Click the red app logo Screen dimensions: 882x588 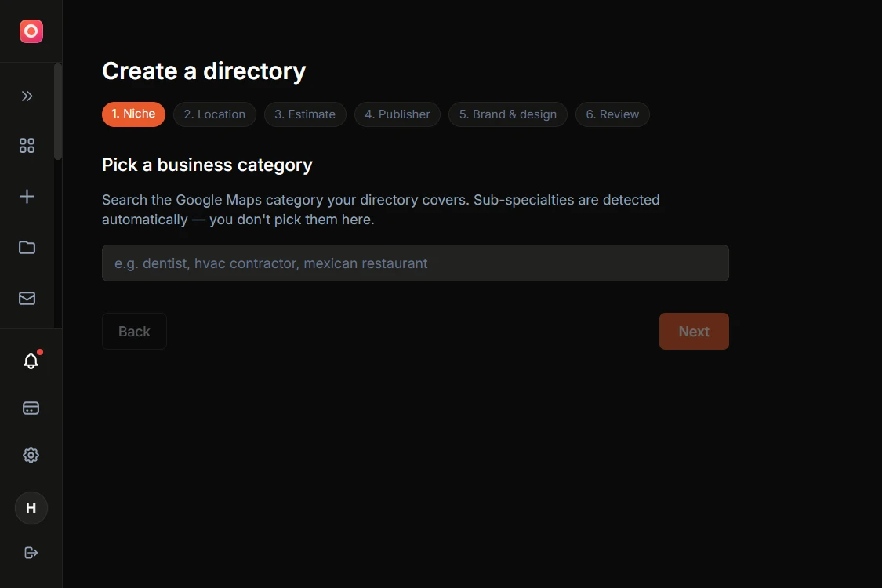click(x=31, y=31)
